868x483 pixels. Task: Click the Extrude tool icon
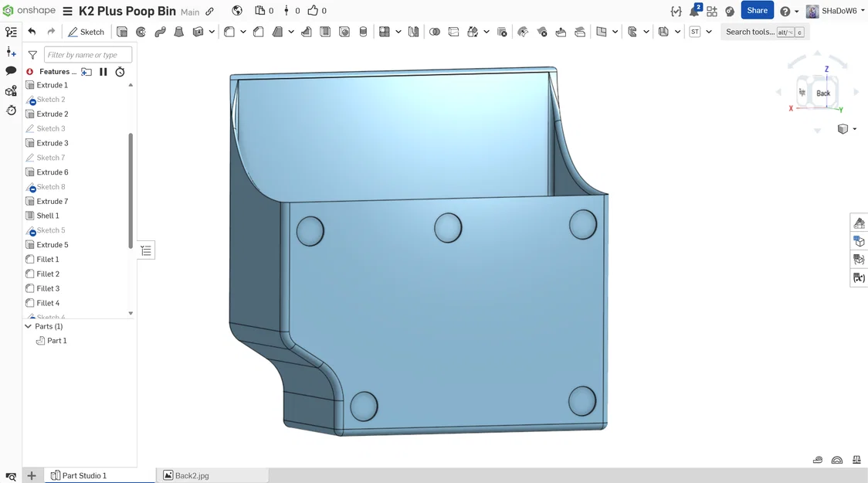point(122,32)
